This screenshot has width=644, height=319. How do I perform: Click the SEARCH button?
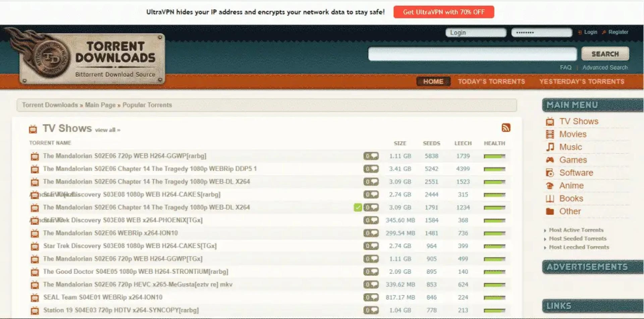[x=605, y=54]
